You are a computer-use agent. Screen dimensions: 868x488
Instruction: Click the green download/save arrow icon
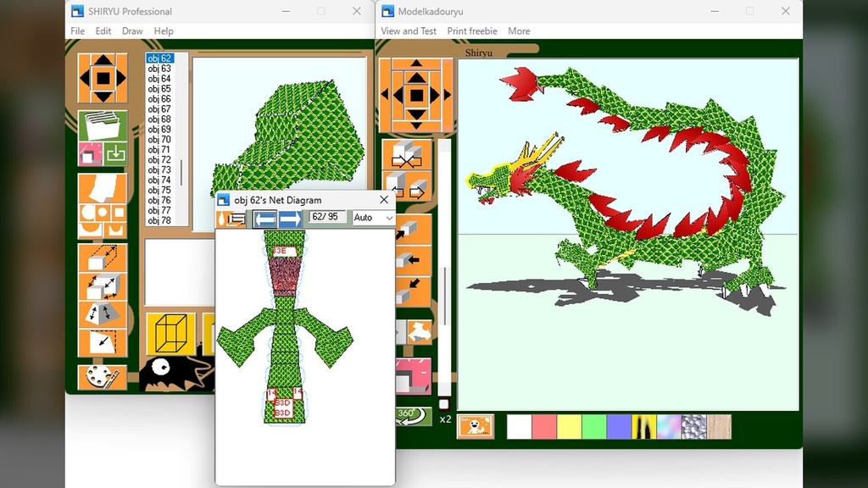coord(115,153)
